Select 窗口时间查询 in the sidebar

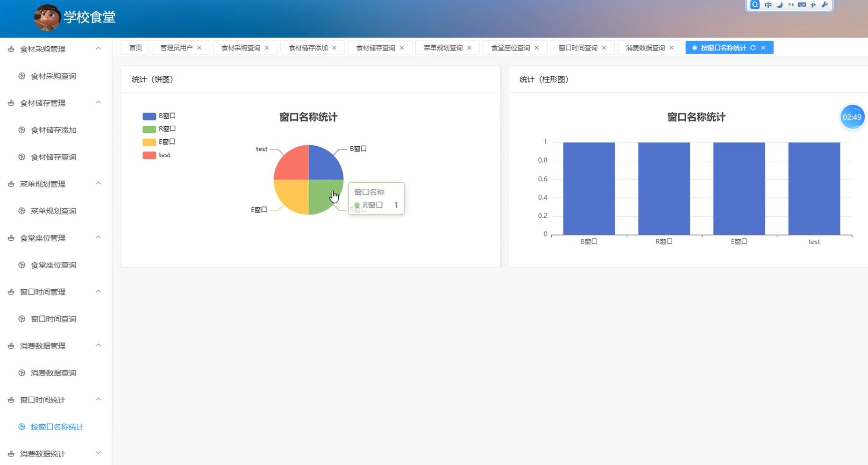pyautogui.click(x=53, y=319)
